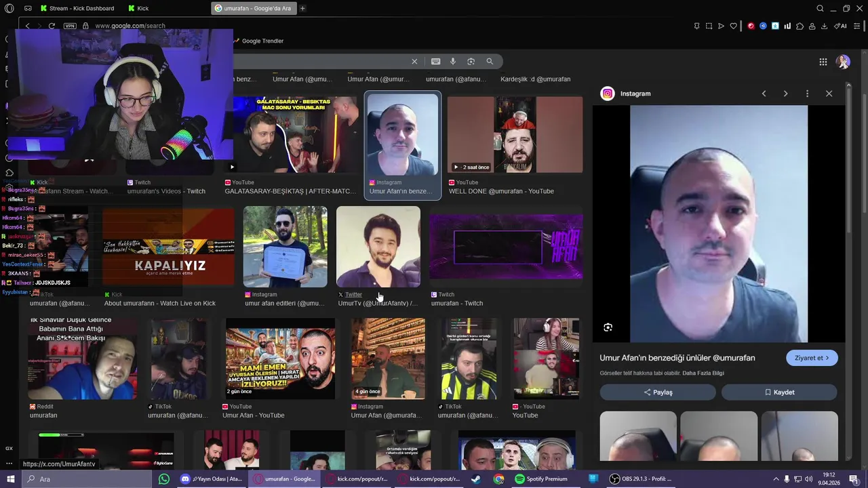Open Daha Fazla Bilgi link

(x=703, y=373)
